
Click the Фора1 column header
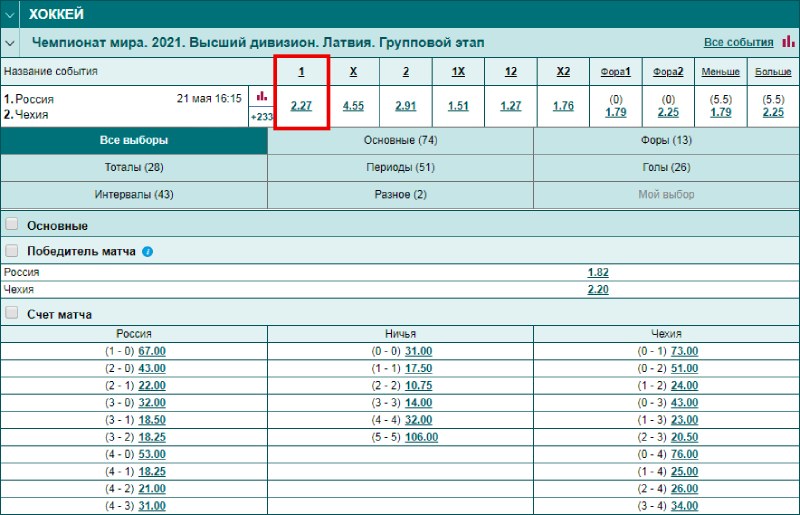point(616,72)
